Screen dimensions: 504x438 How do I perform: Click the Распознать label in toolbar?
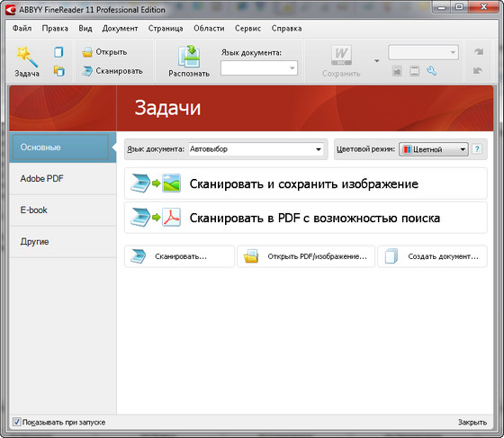[189, 74]
